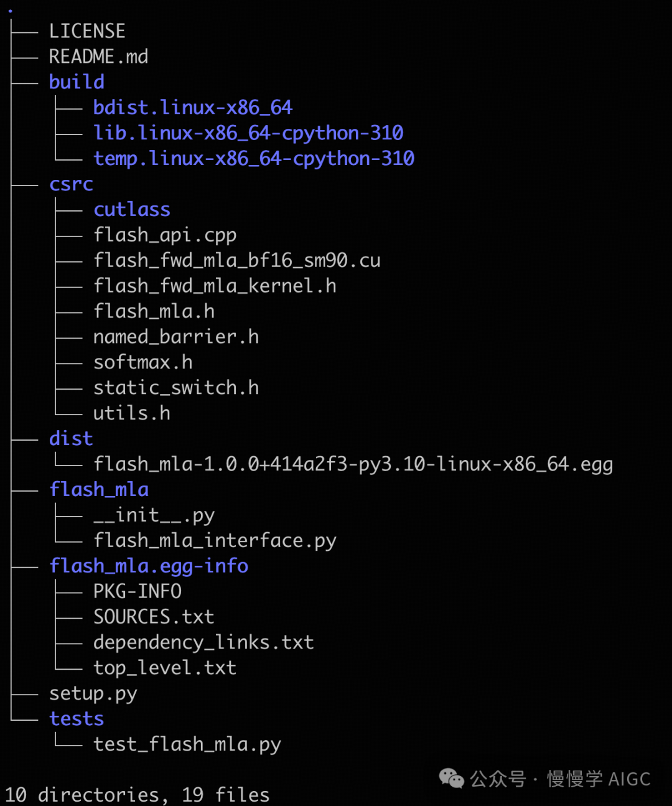Select flash_fwd_mla_kernel.h header file
The height and width of the screenshot is (806, 672).
(x=214, y=286)
